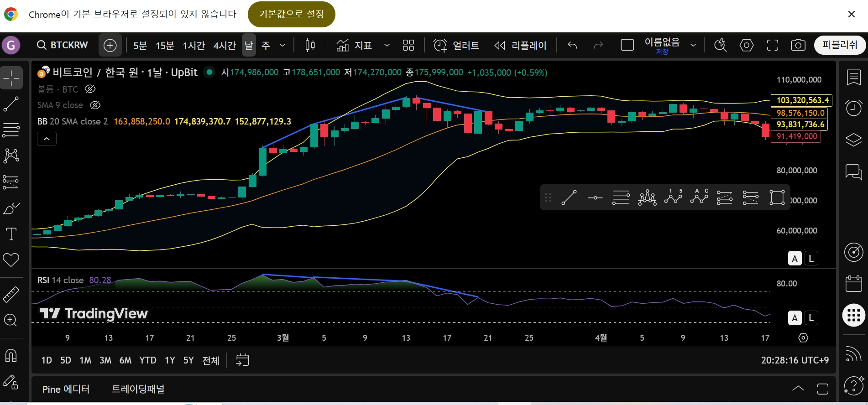Expand the timeframe interval dropdown arrow
This screenshot has width=868, height=405.
(282, 45)
